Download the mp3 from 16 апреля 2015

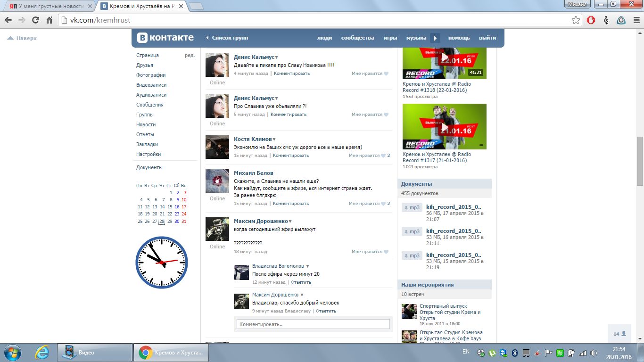tap(412, 231)
